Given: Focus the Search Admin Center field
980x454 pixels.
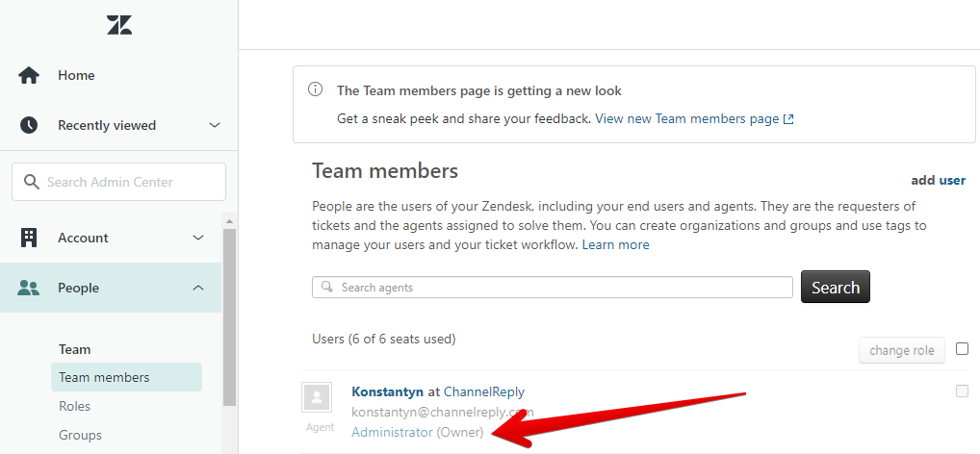Looking at the screenshot, I should pos(118,182).
